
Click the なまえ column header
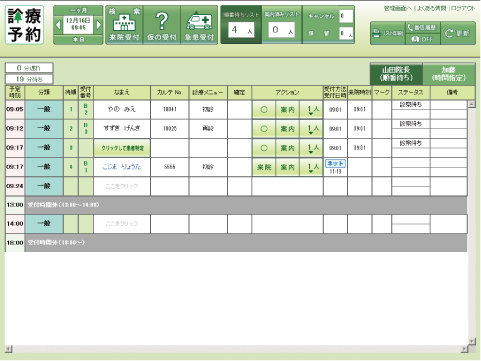click(x=122, y=92)
